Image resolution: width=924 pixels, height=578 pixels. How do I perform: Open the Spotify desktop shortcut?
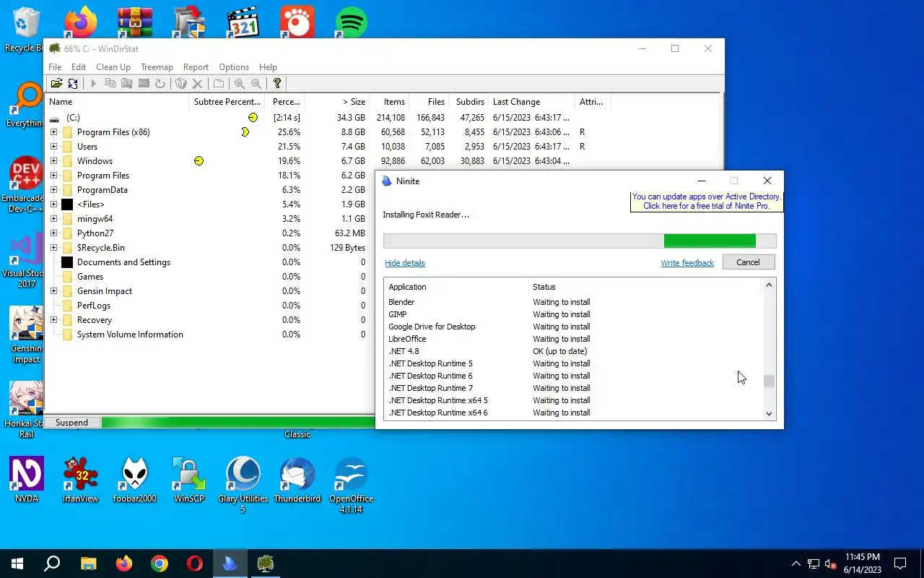coord(351,22)
